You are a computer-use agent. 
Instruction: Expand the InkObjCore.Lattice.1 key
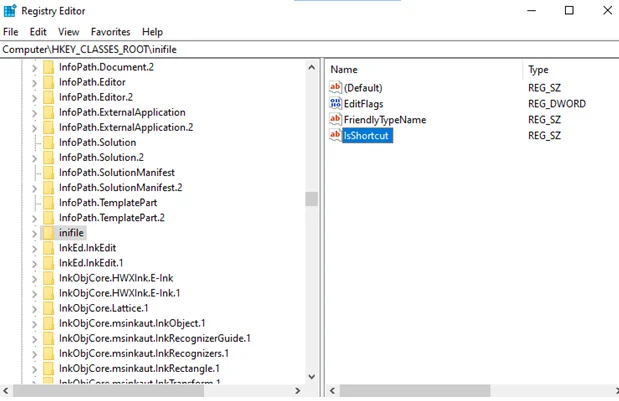click(x=34, y=309)
